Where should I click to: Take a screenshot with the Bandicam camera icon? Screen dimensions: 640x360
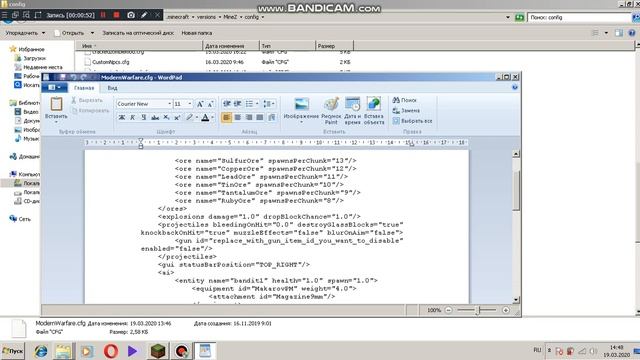pyautogui.click(x=131, y=15)
